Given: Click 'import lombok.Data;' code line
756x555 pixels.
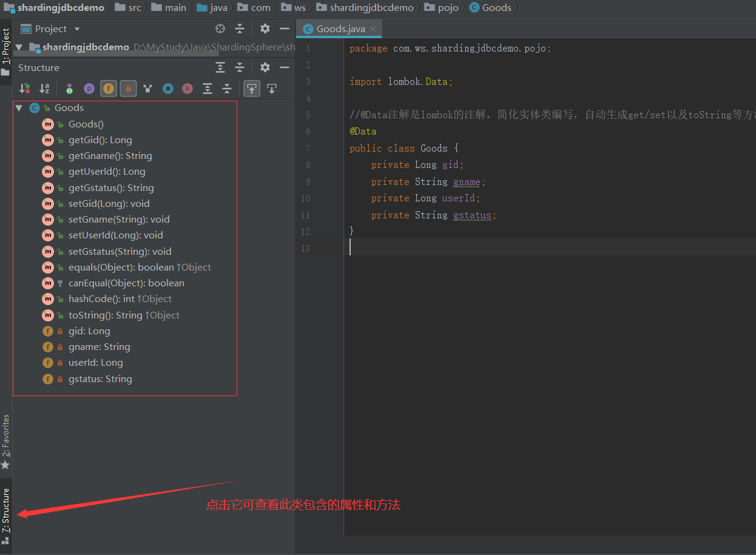Looking at the screenshot, I should click(x=401, y=81).
